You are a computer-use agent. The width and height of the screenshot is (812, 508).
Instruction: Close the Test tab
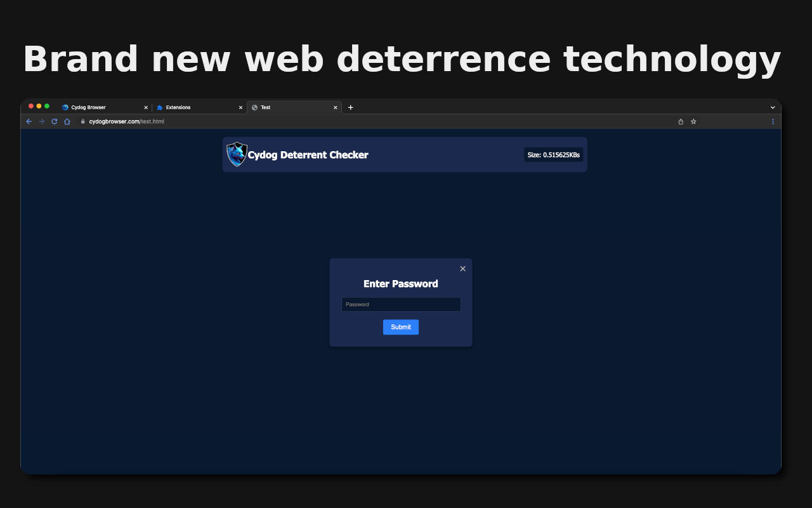[336, 107]
